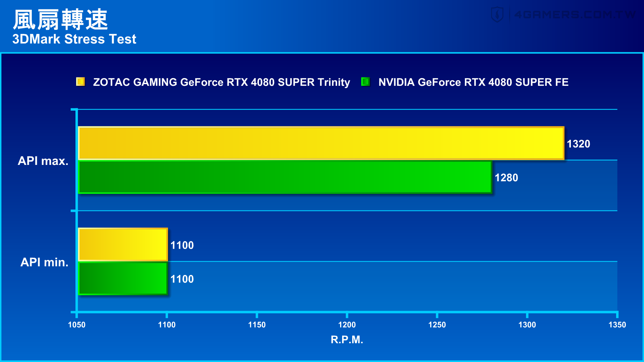The image size is (644, 362).
Task: Click the 1280 value label
Action: (x=506, y=178)
